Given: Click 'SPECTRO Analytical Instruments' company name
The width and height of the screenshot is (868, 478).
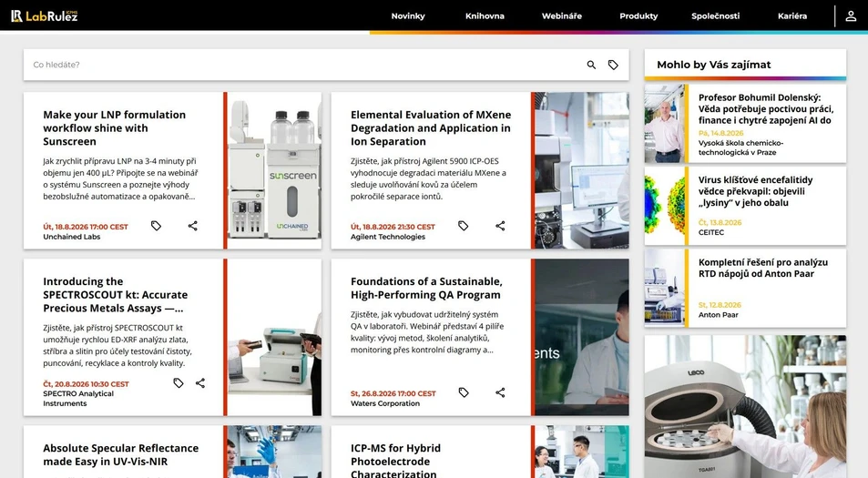Looking at the screenshot, I should click(78, 399).
